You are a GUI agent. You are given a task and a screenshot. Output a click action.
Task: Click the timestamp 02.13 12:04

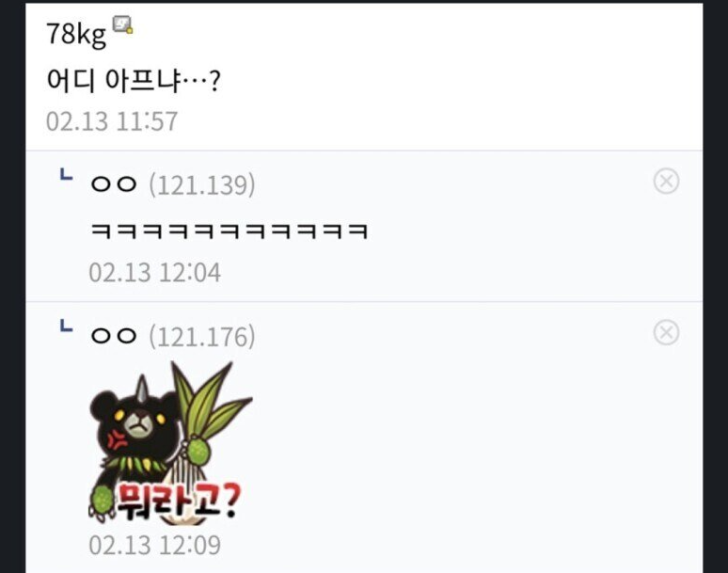(154, 273)
